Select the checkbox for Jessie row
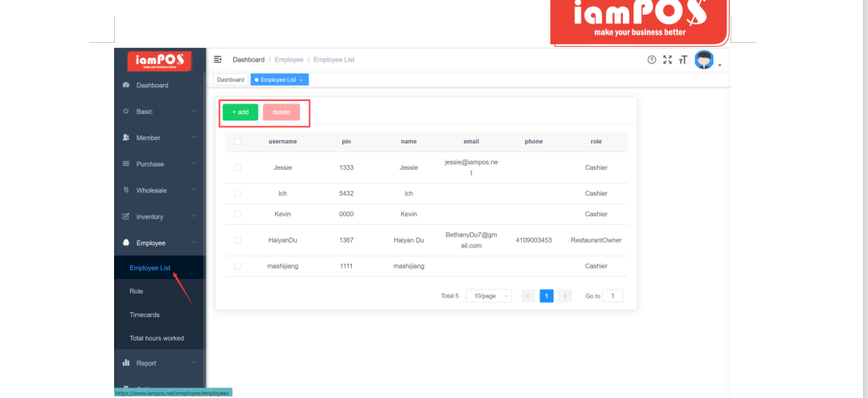The image size is (868, 398). coord(238,167)
